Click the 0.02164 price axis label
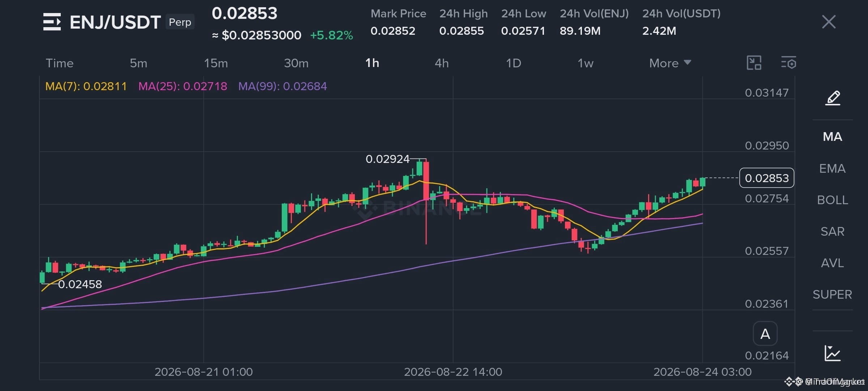868x391 pixels. pos(767,356)
